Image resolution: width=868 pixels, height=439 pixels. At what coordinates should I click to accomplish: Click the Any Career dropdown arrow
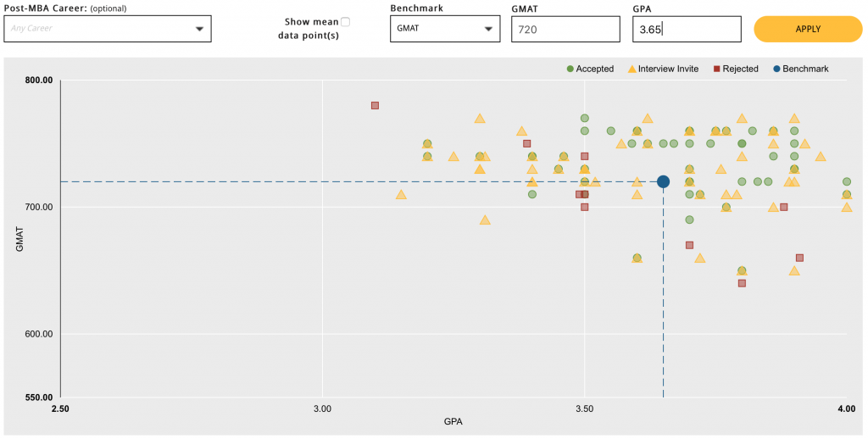[x=200, y=29]
